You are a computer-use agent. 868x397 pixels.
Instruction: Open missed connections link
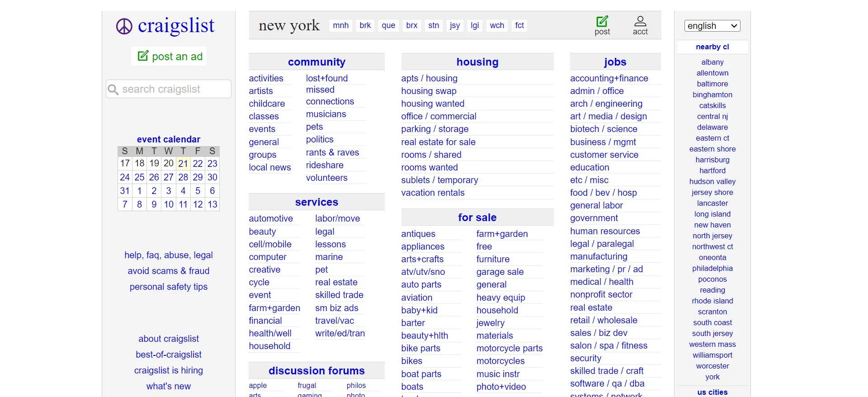click(330, 95)
